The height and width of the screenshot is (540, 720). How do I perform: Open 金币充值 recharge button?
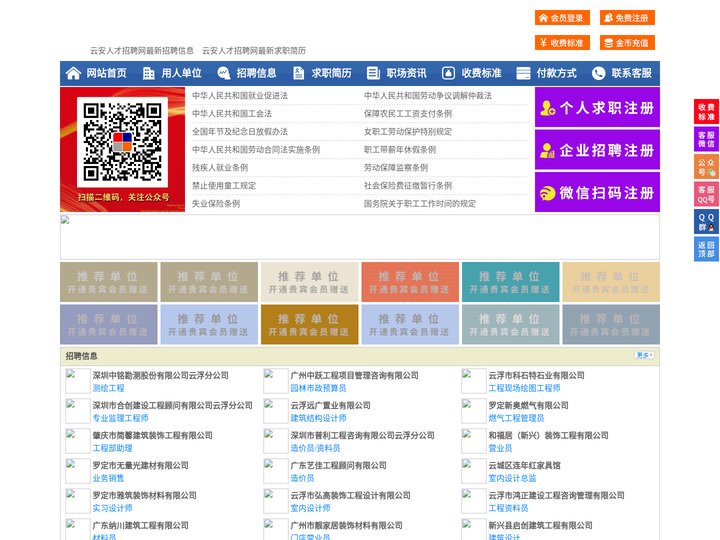coord(627,43)
